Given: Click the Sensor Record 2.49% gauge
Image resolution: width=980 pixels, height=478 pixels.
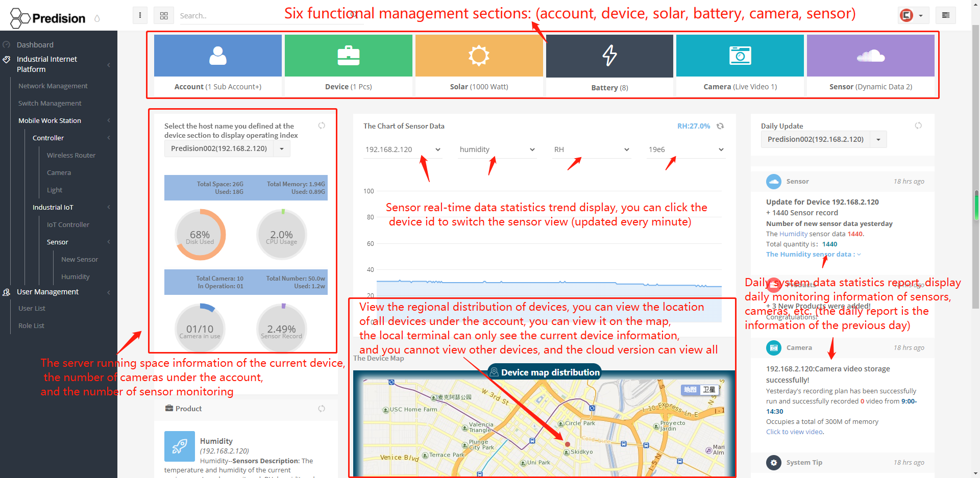Looking at the screenshot, I should pos(282,328).
